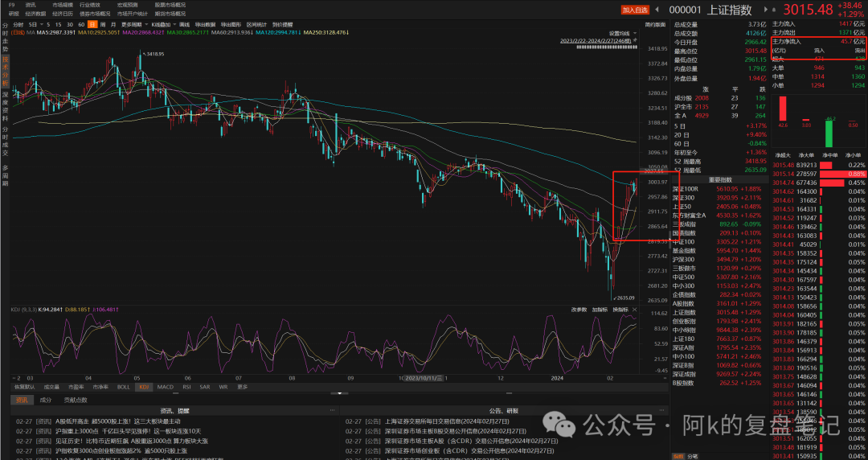Switch to 60 minute period
This screenshot has width=868, height=460.
point(81,24)
